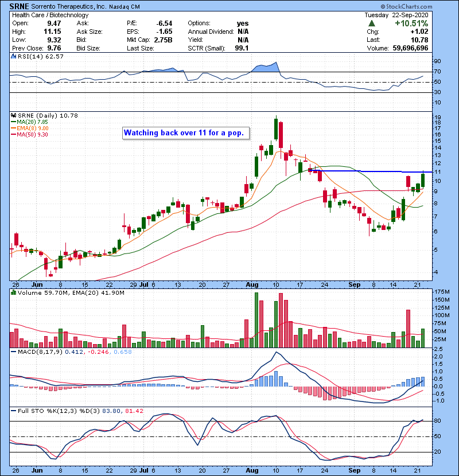Click the EPS -1.65 value
The image size is (459, 476).
coord(164,32)
